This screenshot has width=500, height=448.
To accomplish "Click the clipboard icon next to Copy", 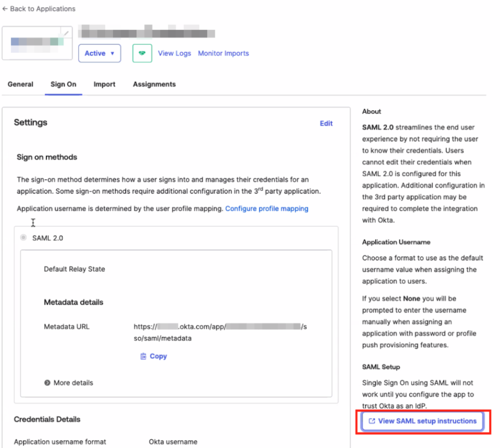I will point(143,356).
